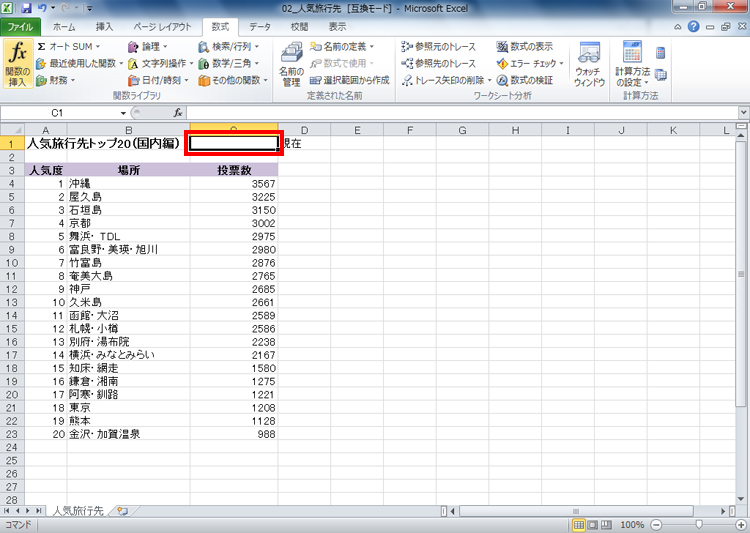
Task: Click the 100% zoom level indicator
Action: [x=632, y=525]
